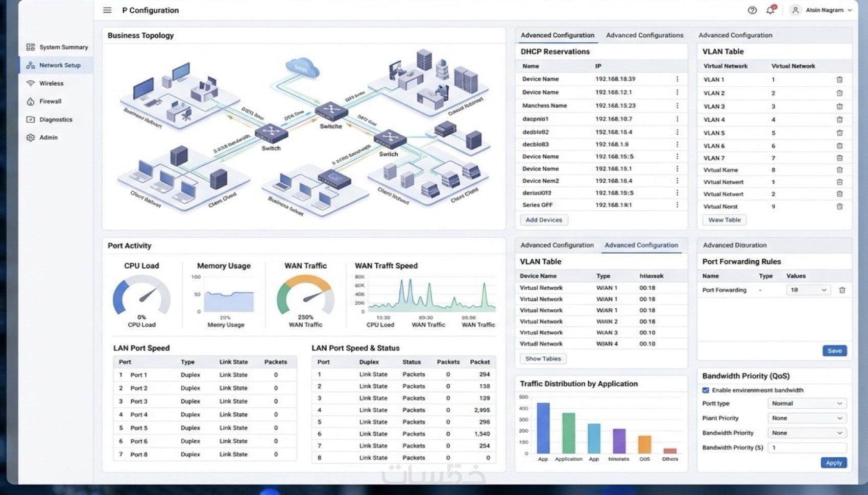Open the three-dot menu for Series OFF

tap(678, 205)
